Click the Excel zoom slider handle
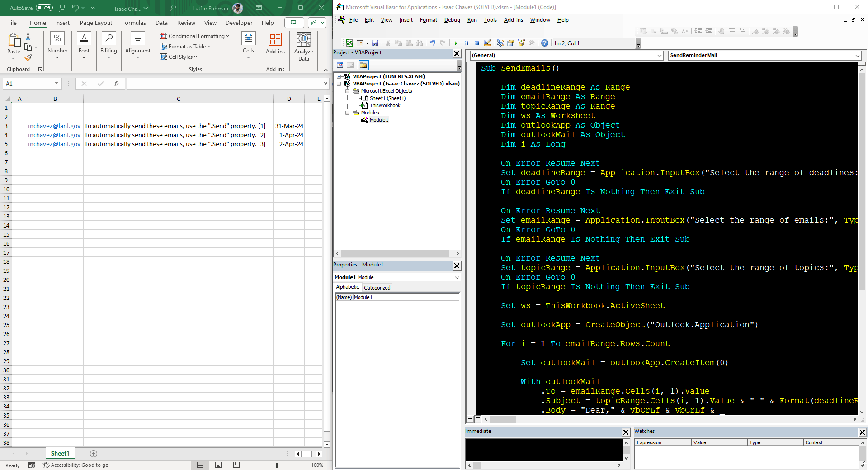 click(277, 465)
